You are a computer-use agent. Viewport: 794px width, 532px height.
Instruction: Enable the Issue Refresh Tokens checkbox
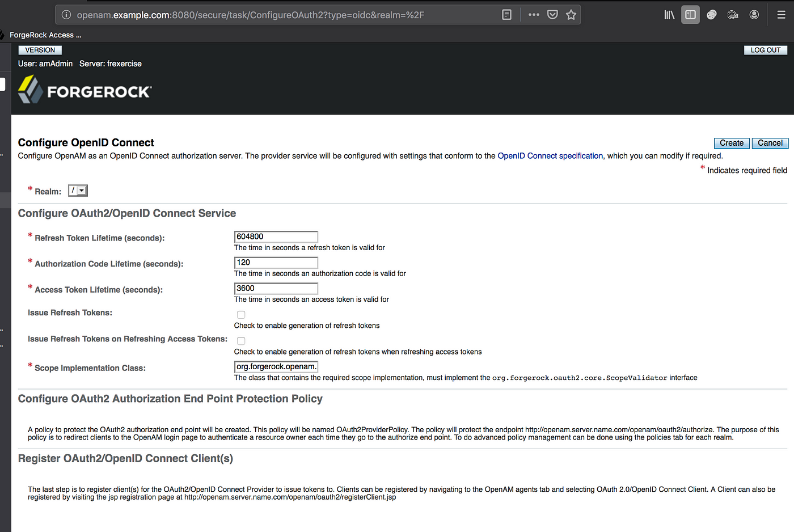click(241, 315)
